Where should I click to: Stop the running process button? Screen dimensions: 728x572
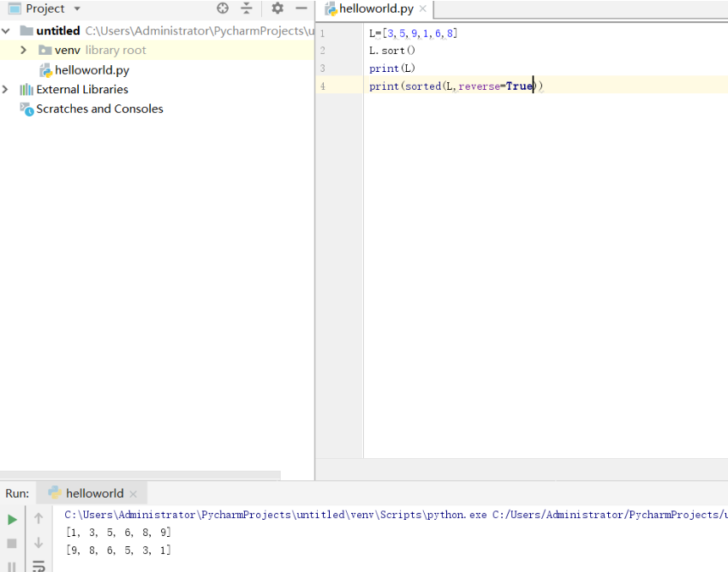tap(12, 543)
